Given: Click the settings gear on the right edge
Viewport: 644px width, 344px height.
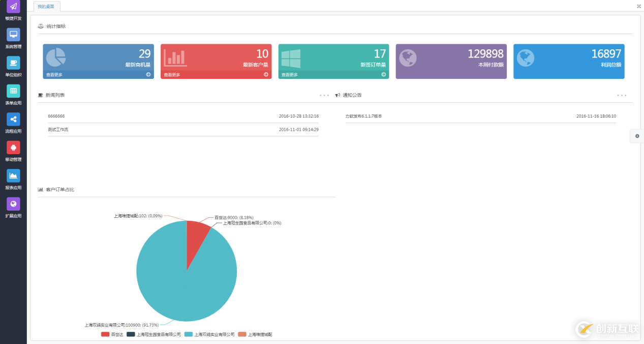Looking at the screenshot, I should pos(637,136).
